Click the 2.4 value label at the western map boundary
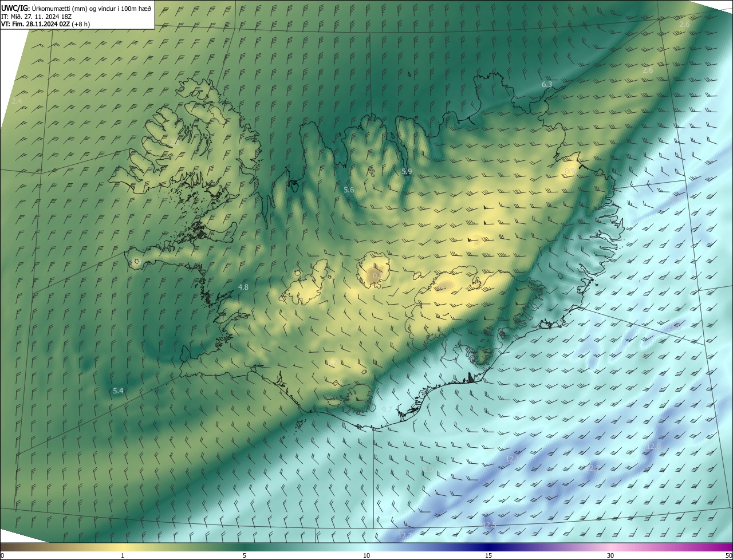 coord(17,101)
